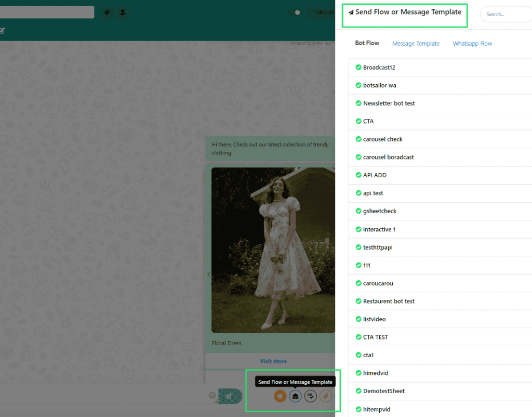Toggle the switch beside Mark as button
532x417 pixels.
tap(295, 12)
